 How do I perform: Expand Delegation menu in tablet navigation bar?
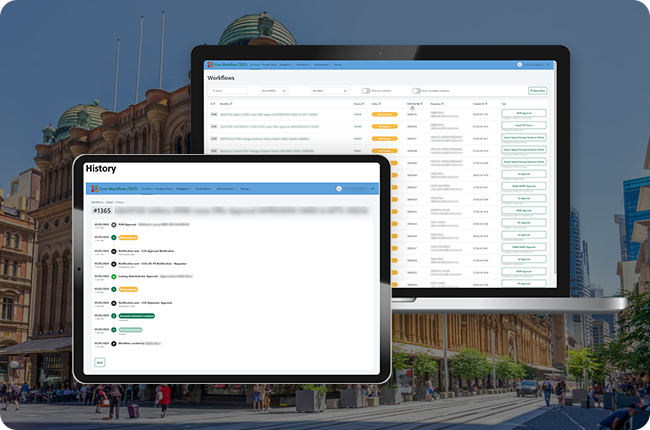183,189
